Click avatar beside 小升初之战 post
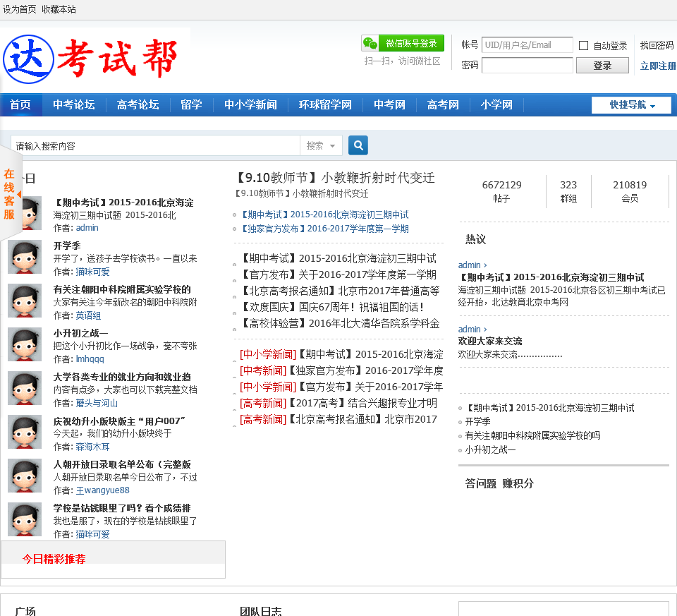 tap(25, 344)
